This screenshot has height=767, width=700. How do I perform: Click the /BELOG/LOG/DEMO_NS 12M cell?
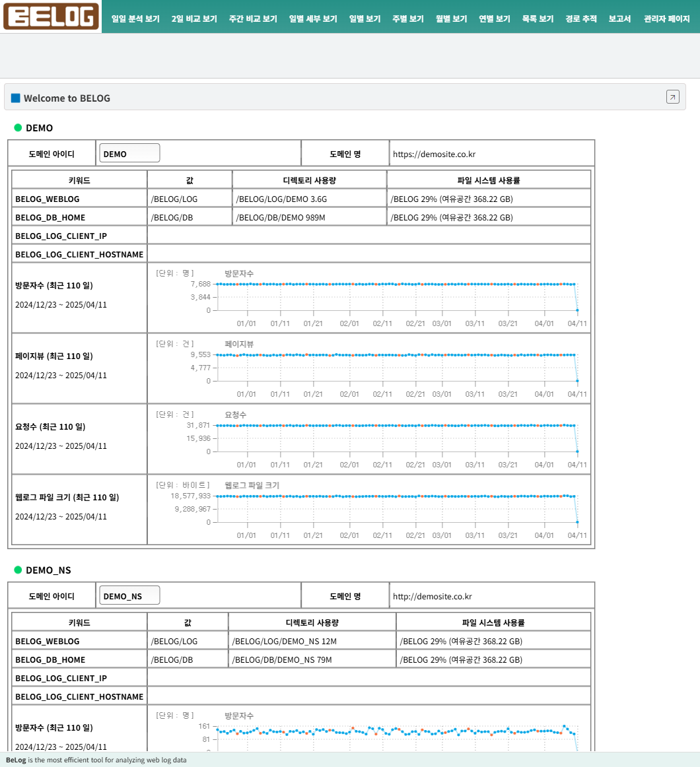pos(312,641)
